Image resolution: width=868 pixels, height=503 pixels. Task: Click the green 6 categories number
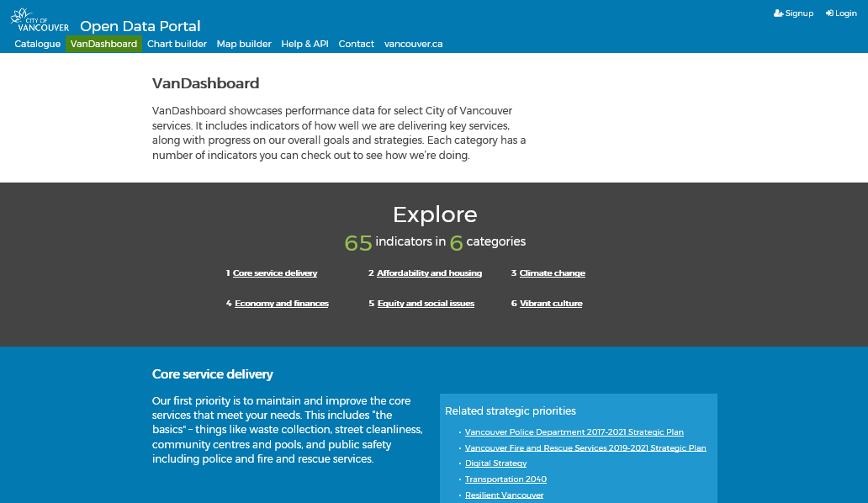coord(456,243)
